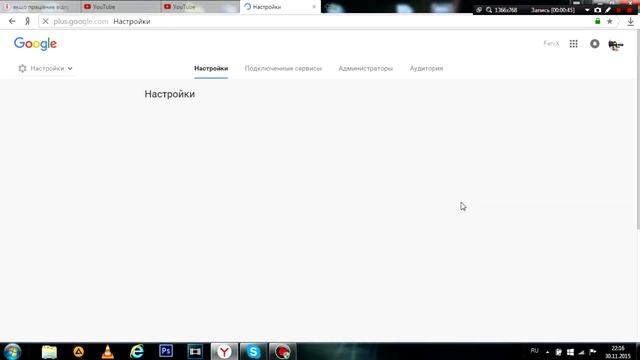Image resolution: width=640 pixels, height=360 pixels.
Task: Click the page vertical scrollbar
Action: 638,129
